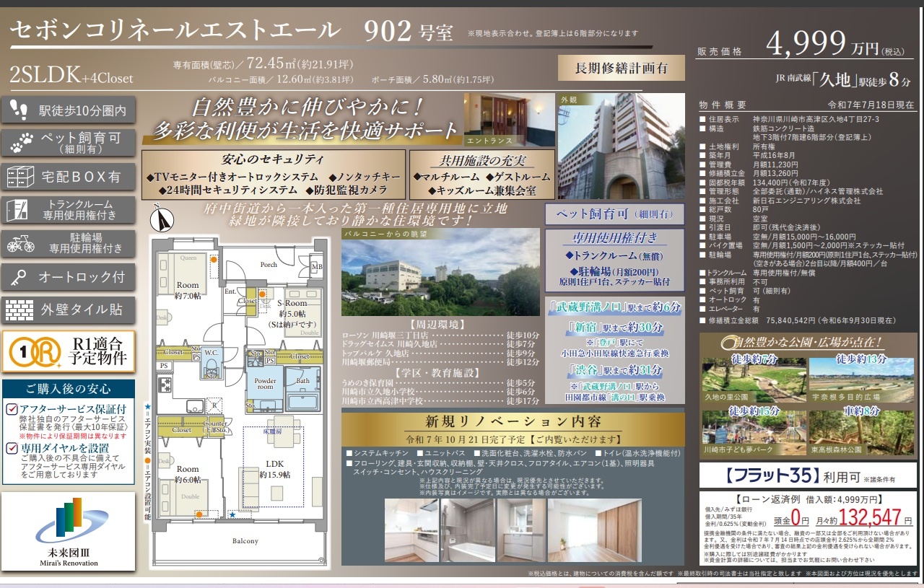
Task: Click the 管理費 月額11,230円 row
Action: coord(747,164)
